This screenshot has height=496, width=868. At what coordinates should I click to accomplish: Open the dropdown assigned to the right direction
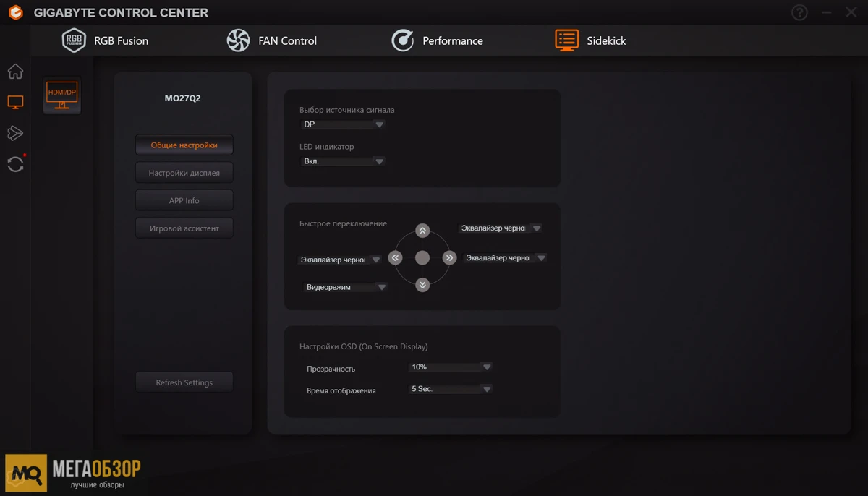[505, 258]
